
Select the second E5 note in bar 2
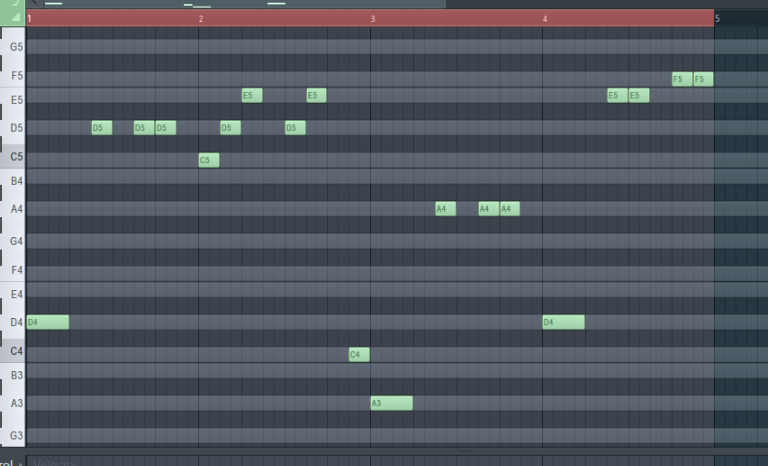[316, 95]
